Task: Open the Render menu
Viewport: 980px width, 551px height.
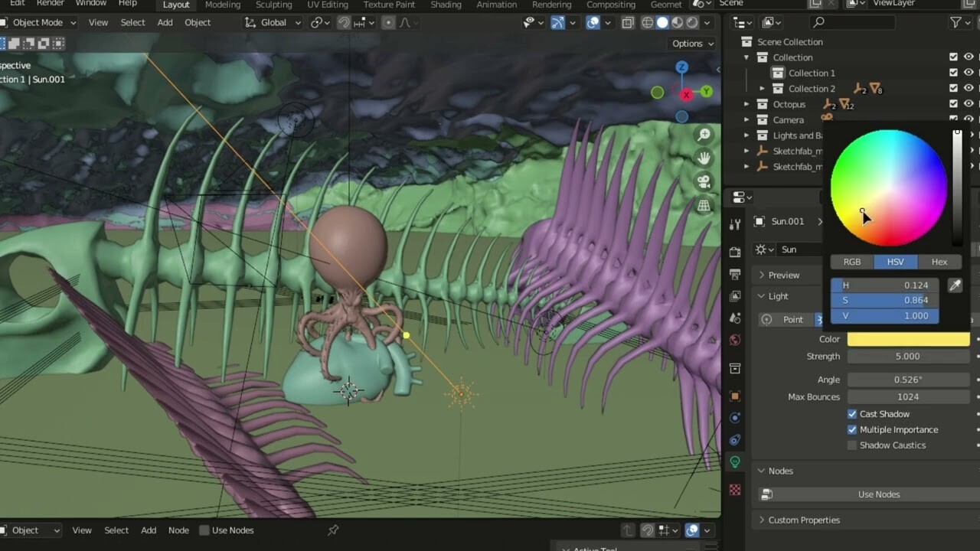Action: [x=50, y=4]
